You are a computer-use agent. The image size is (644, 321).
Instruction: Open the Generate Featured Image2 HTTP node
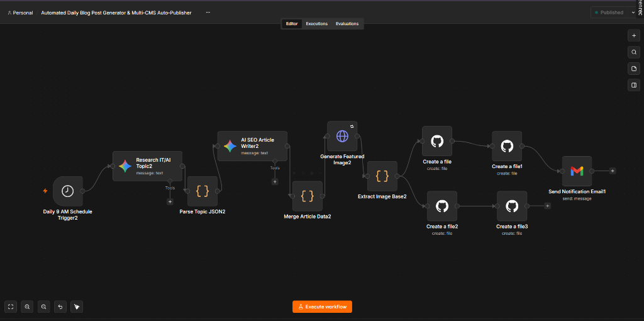(342, 136)
